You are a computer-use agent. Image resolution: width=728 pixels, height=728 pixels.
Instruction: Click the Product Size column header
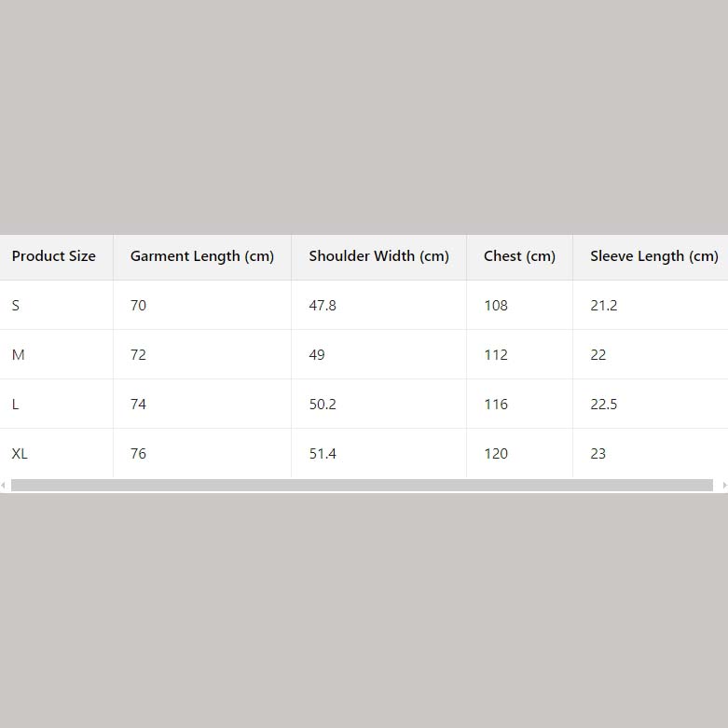tap(54, 256)
